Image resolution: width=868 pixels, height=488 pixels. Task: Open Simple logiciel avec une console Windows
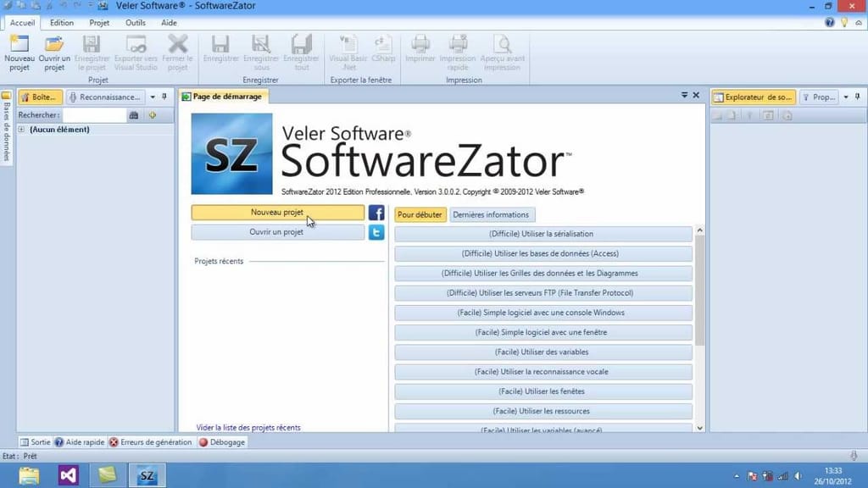[x=543, y=313]
